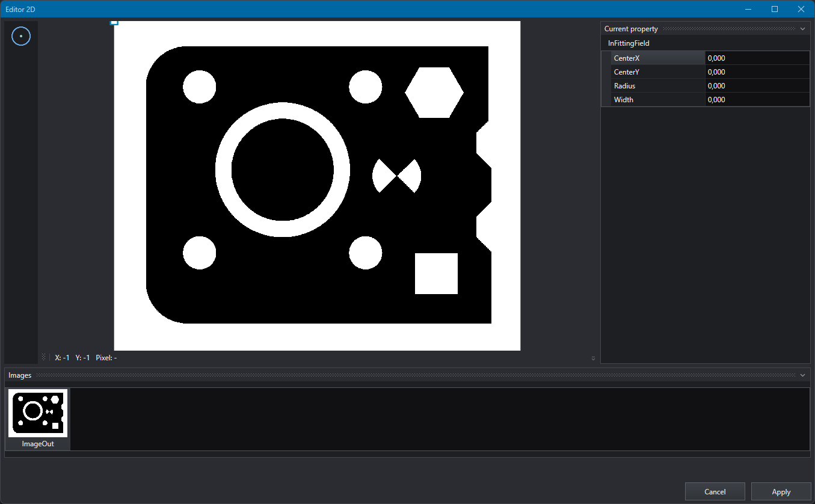Edit the Width value field
Viewport: 815px width, 504px height.
[757, 100]
